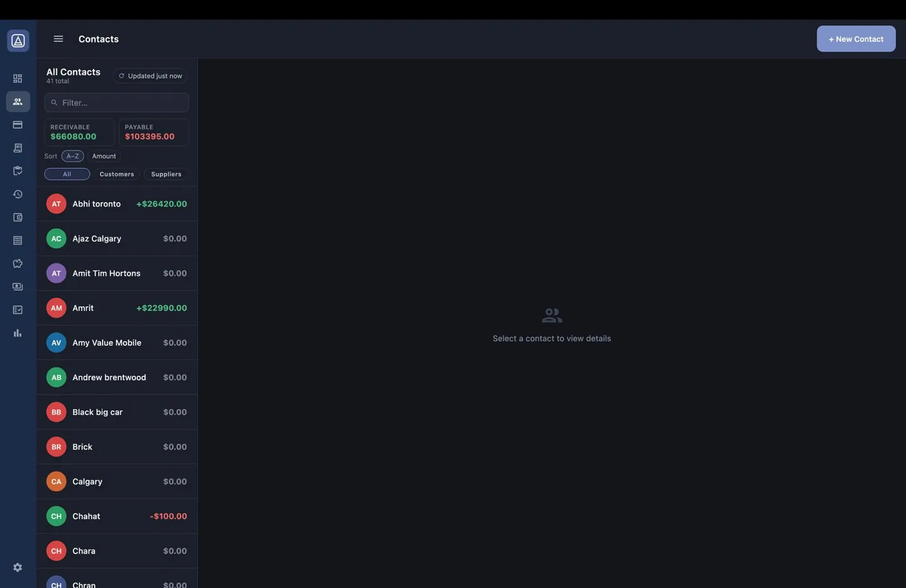The width and height of the screenshot is (906, 588).
Task: Click Amy Value Mobile's AV avatar
Action: [56, 343]
